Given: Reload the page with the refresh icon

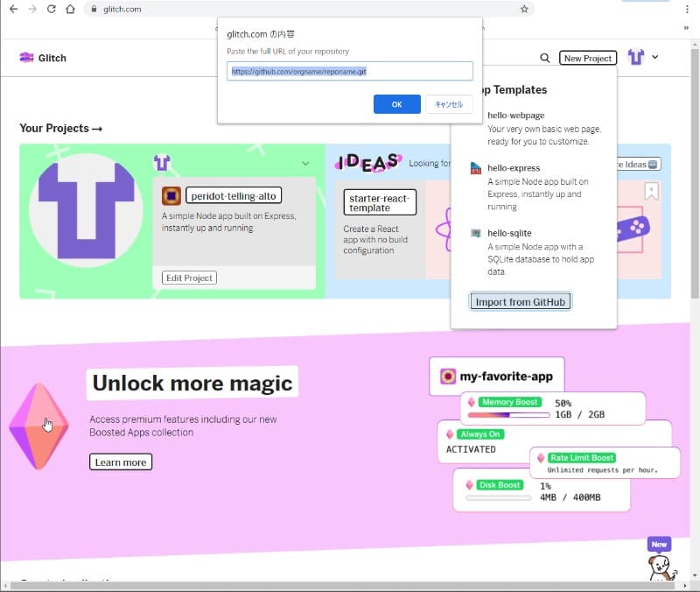Looking at the screenshot, I should (x=52, y=9).
